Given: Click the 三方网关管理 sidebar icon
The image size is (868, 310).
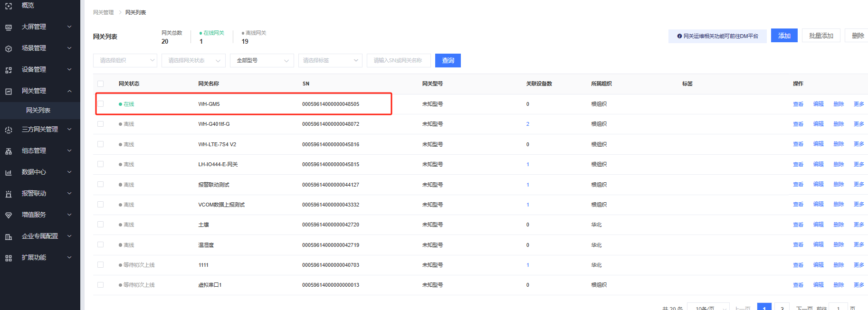Looking at the screenshot, I should (x=9, y=130).
